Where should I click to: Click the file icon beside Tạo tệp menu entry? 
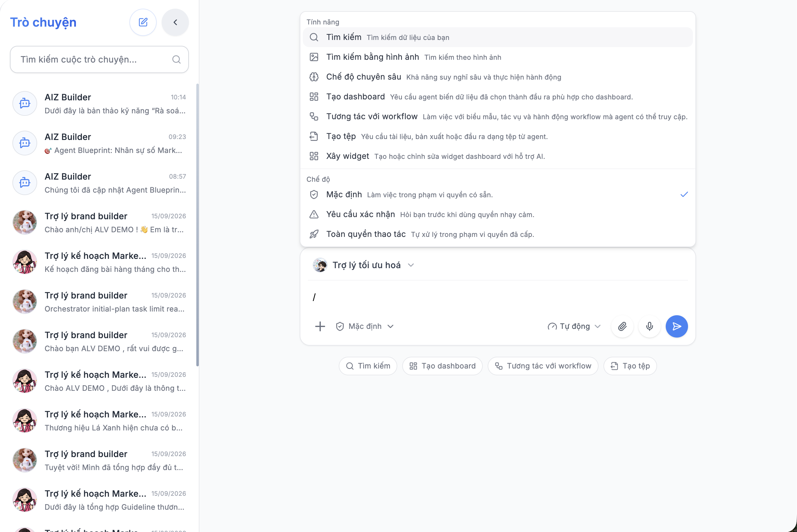coord(314,136)
